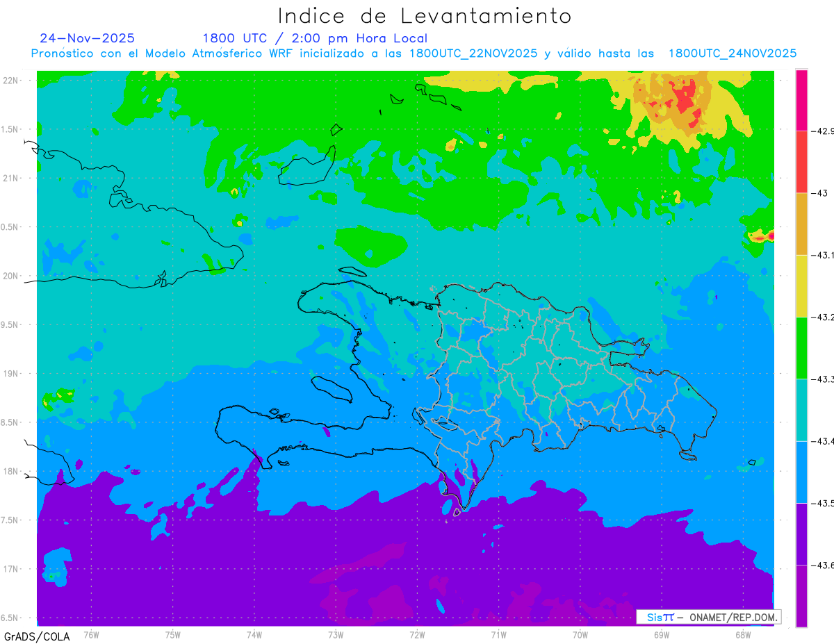Click the title "Indice de Levantamiento"

425,16
